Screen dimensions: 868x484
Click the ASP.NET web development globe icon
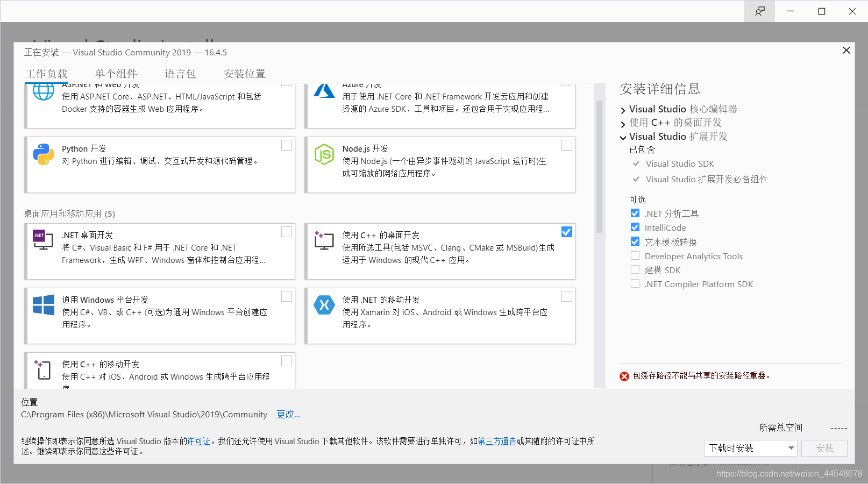click(x=44, y=92)
